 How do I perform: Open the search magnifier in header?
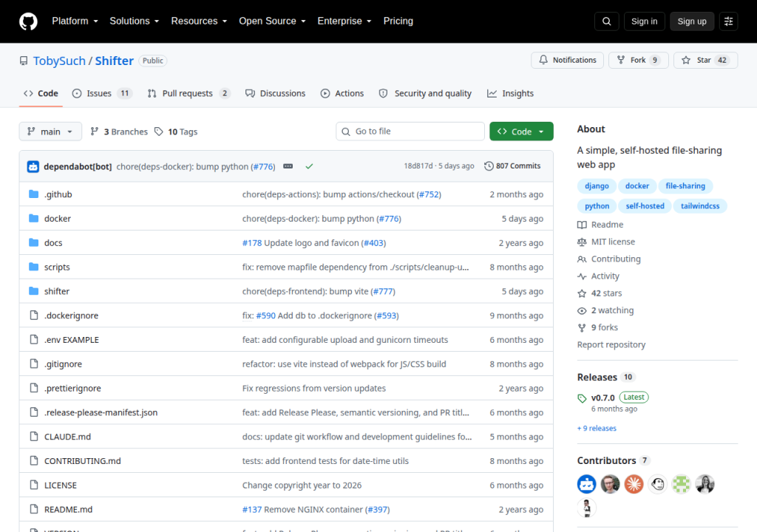[x=607, y=21]
